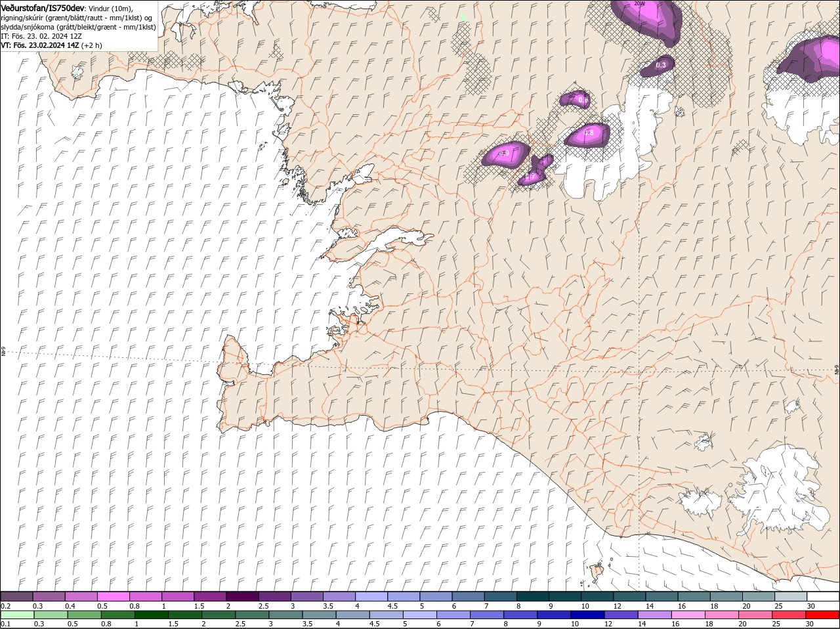
Task: Select the rain legend swatch between 0.8 and 1
Action: coord(118,615)
